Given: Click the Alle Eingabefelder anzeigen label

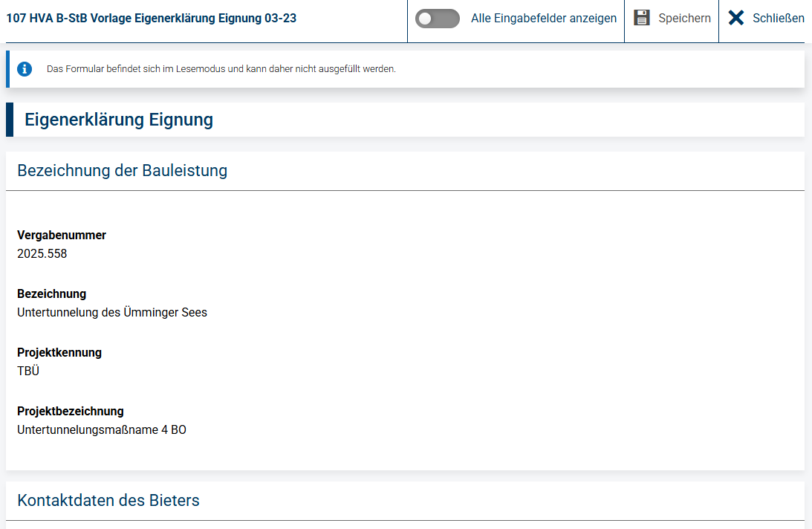Looking at the screenshot, I should click(544, 18).
